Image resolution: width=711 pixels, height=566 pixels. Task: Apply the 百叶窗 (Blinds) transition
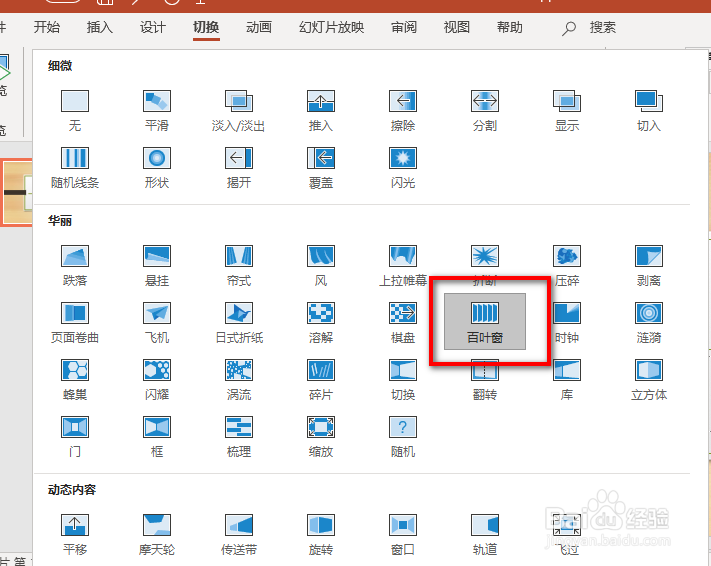click(485, 322)
